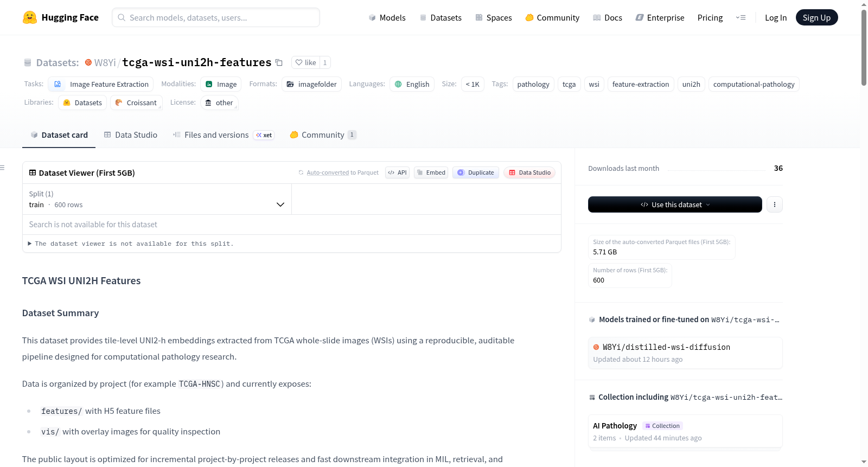
Task: Click the Duplicate button
Action: click(x=476, y=172)
